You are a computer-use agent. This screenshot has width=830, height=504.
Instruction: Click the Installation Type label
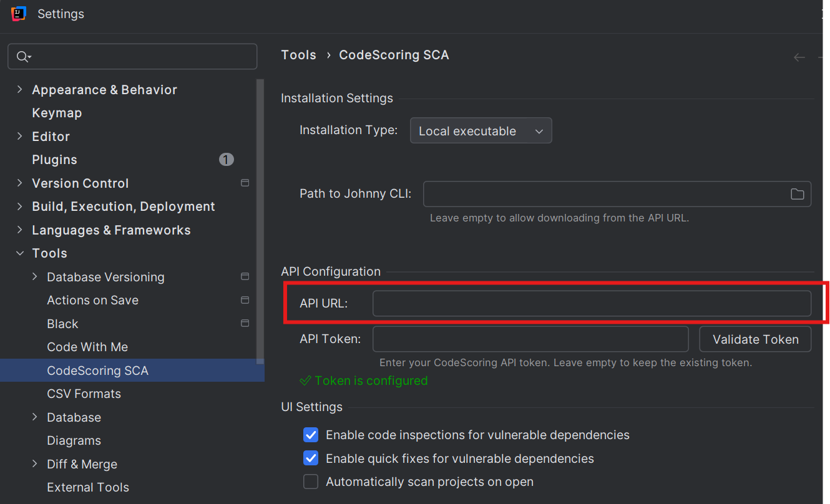(348, 130)
